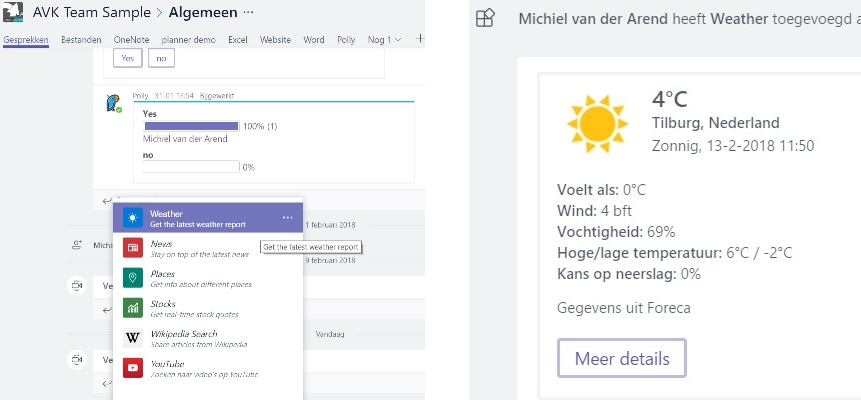Click Michiel van der Arend voter name
Screen dimensions: 861x400
185,139
